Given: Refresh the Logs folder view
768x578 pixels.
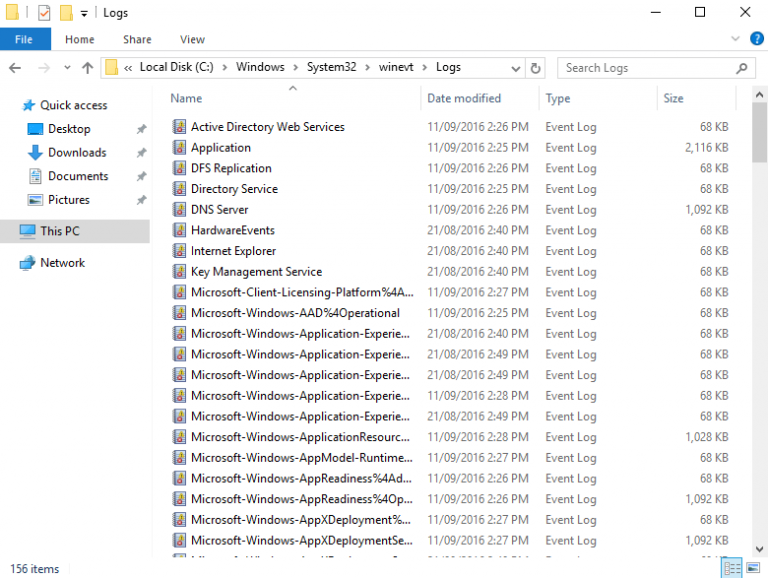Looking at the screenshot, I should (x=535, y=68).
